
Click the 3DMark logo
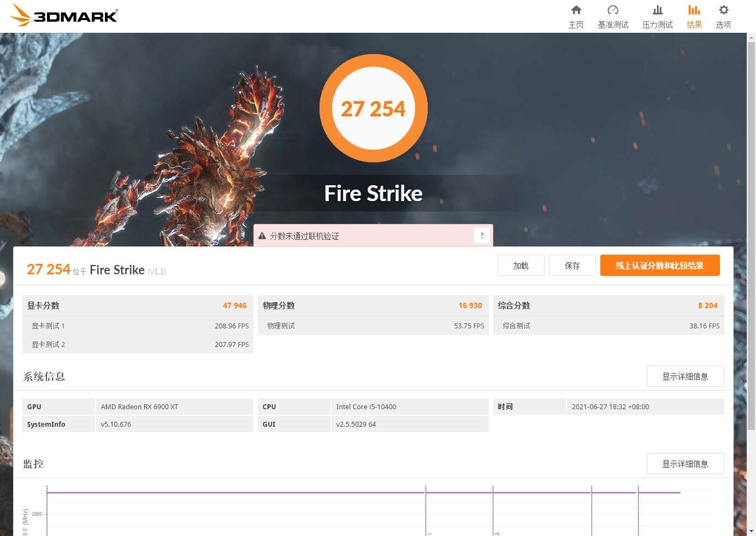64,15
